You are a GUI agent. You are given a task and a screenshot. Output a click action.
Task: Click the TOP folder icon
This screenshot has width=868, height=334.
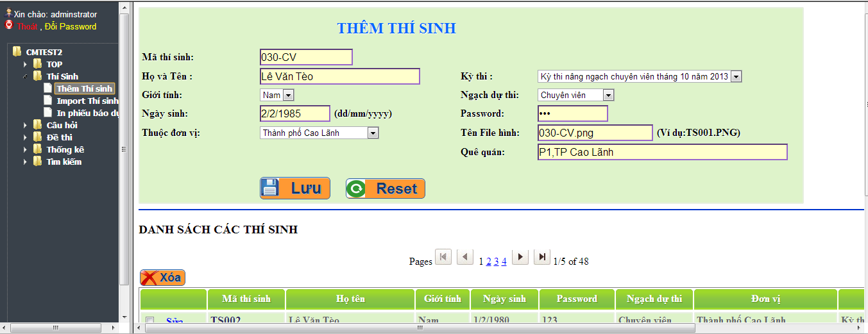[x=38, y=64]
